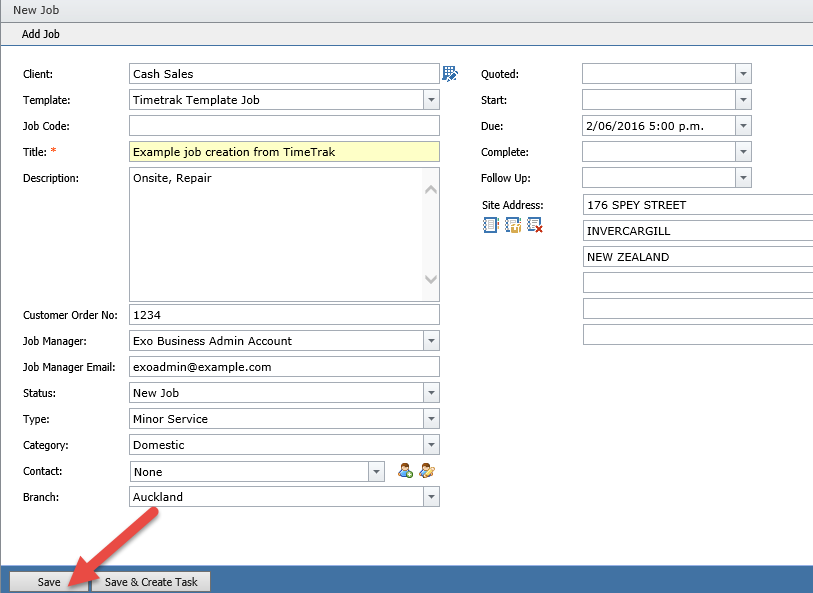The width and height of the screenshot is (813, 593).
Task: Clear the site address with red X icon
Action: click(x=535, y=225)
